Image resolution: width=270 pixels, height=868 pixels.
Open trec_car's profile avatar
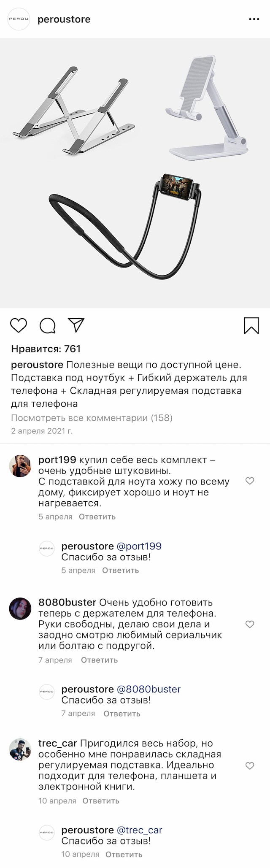[20, 749]
